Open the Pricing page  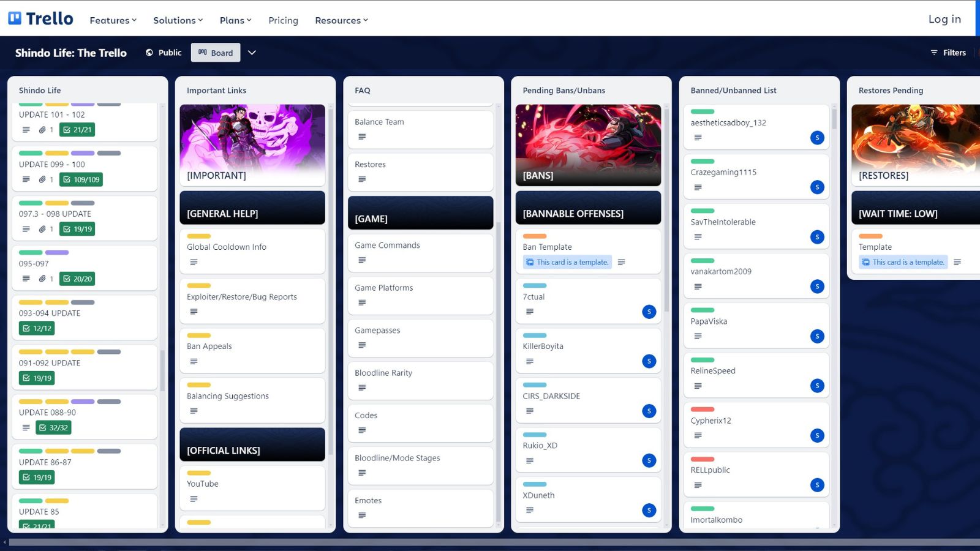point(283,20)
